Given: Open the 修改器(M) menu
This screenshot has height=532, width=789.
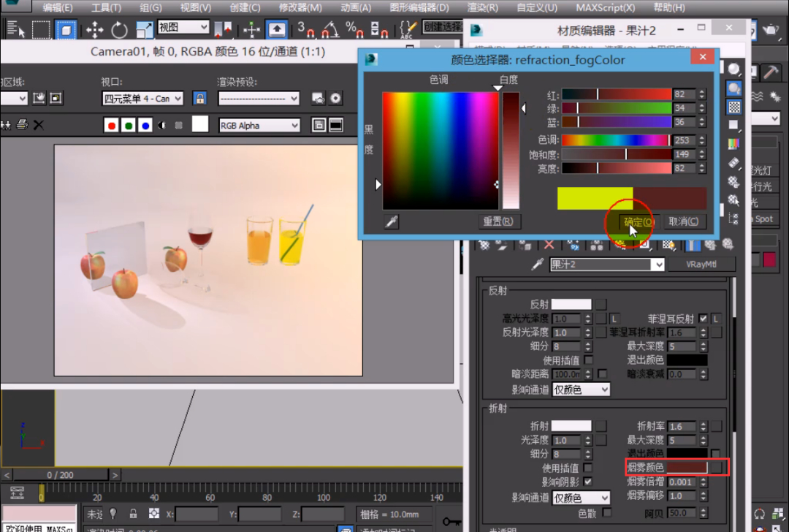Looking at the screenshot, I should 300,8.
